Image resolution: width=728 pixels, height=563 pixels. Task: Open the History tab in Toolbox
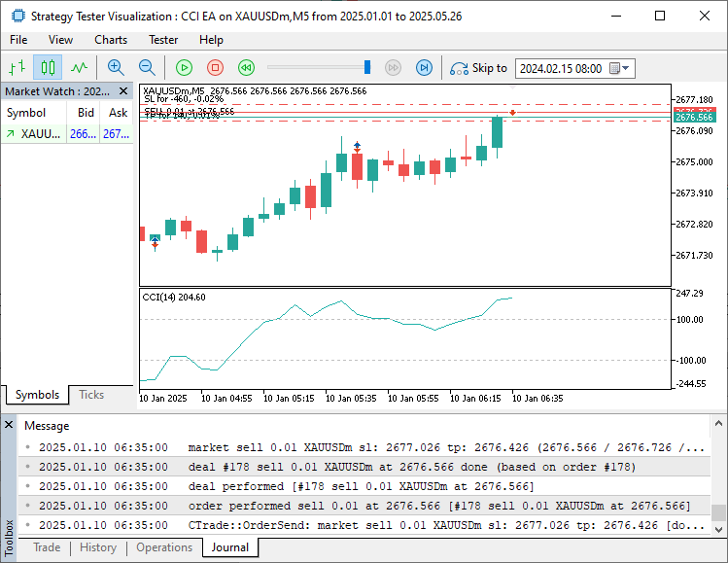tap(98, 547)
